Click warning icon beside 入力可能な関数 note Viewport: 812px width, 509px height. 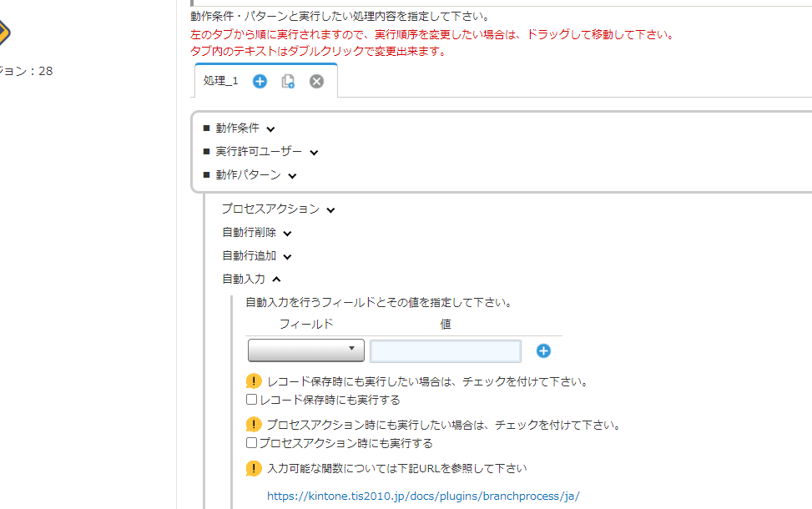[254, 468]
